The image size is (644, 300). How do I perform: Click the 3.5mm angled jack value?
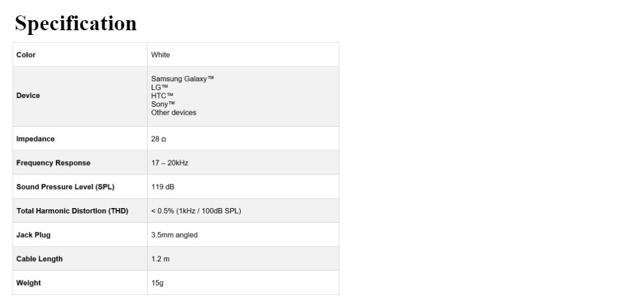[174, 235]
